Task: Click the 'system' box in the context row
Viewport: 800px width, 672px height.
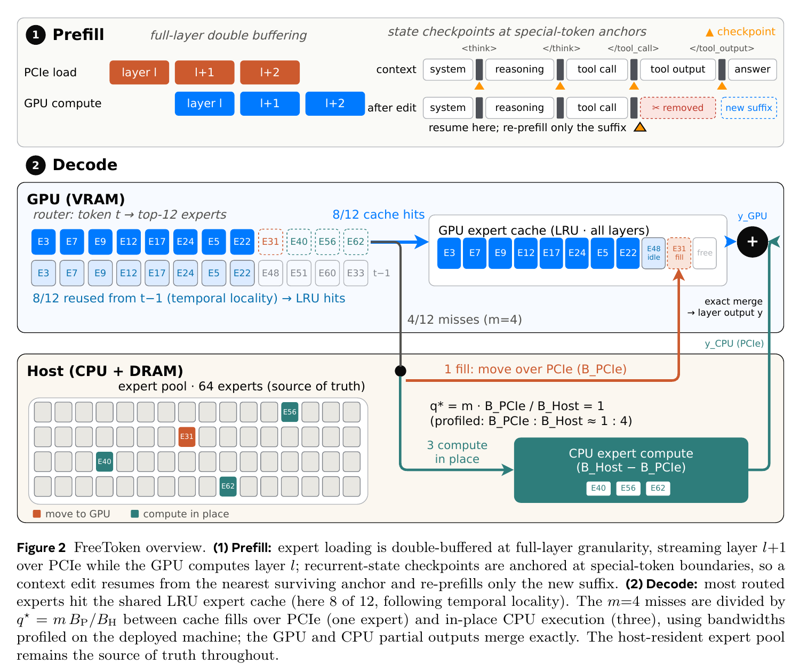Action: [x=448, y=69]
